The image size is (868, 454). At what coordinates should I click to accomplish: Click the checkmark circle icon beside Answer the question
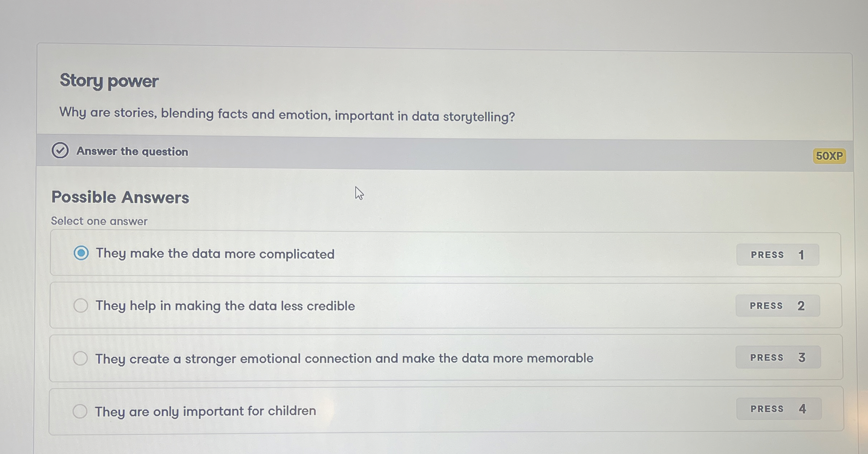(x=60, y=150)
